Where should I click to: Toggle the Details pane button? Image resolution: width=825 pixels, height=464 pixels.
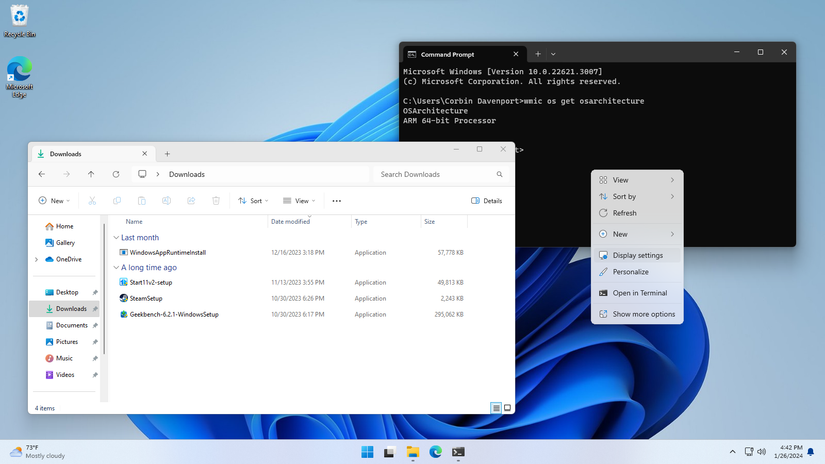click(x=486, y=200)
